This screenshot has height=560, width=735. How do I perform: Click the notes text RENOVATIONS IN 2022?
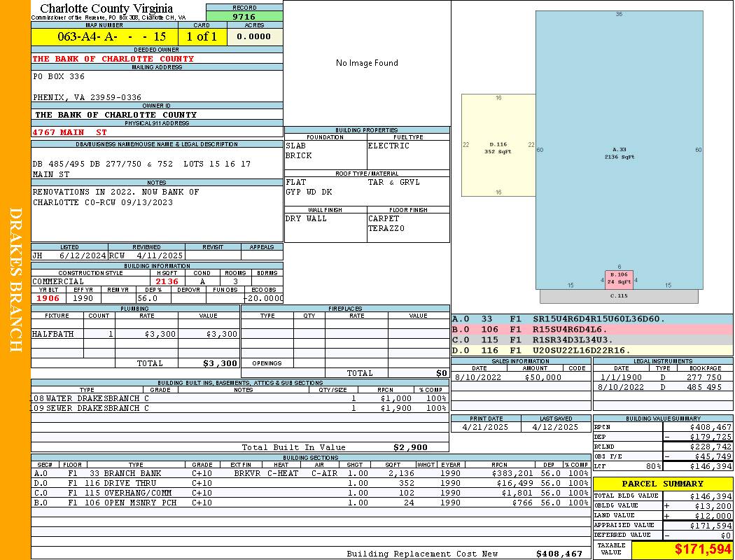point(115,192)
